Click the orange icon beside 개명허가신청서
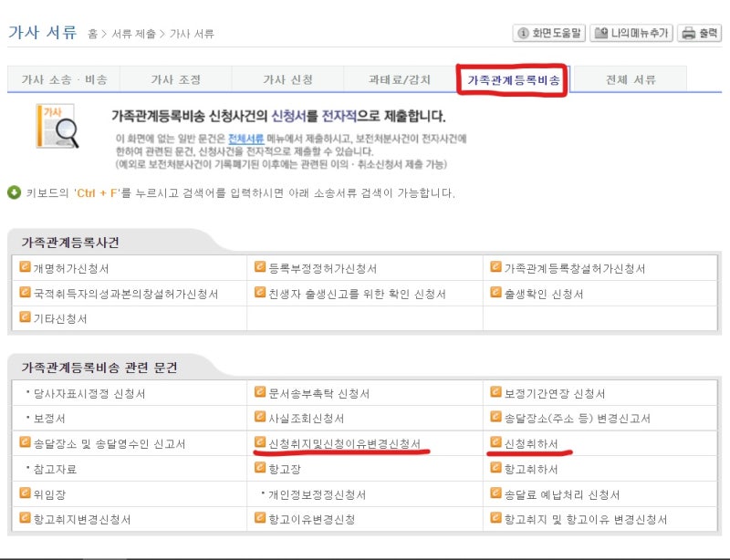This screenshot has width=730, height=560. tap(25, 266)
